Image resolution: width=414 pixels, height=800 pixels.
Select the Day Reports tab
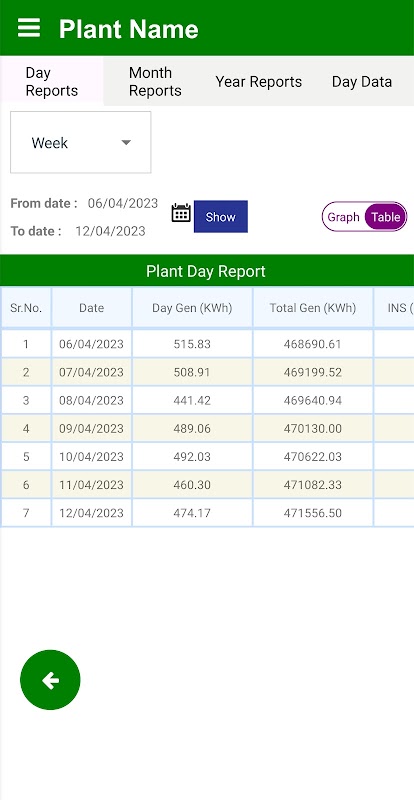[52, 82]
